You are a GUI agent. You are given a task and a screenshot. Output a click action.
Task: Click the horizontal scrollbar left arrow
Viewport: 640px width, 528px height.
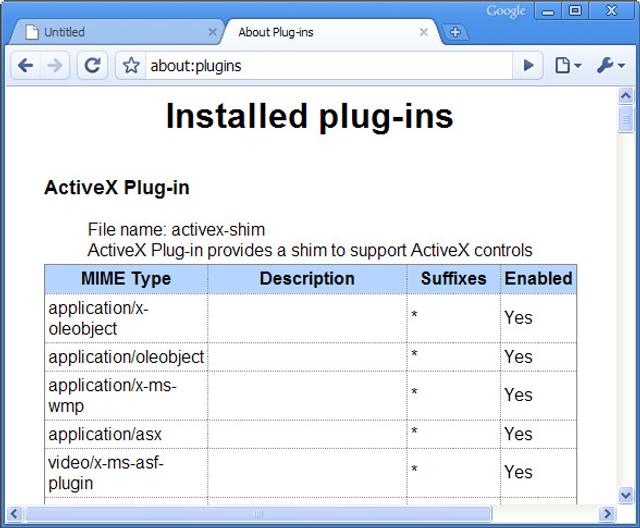click(15, 513)
